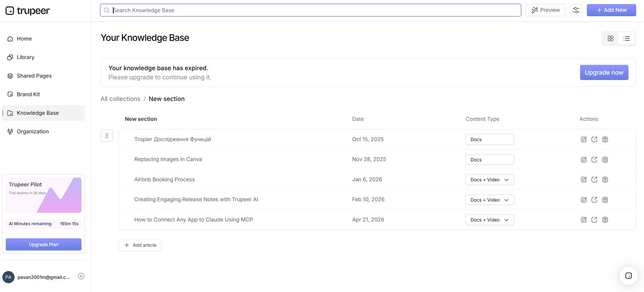This screenshot has width=644, height=292.
Task: Open external link for Claude MCP article
Action: click(x=594, y=220)
